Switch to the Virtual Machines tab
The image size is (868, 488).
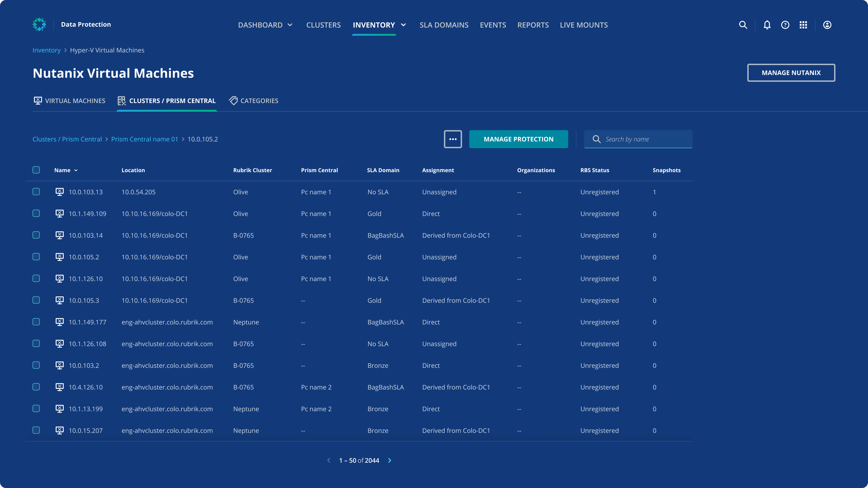pos(69,101)
